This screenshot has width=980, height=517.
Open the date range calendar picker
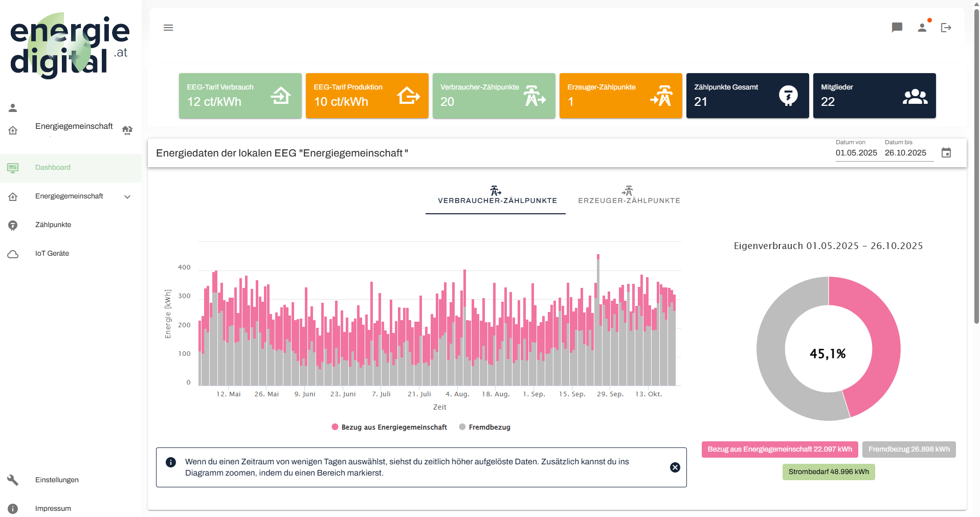tap(947, 152)
